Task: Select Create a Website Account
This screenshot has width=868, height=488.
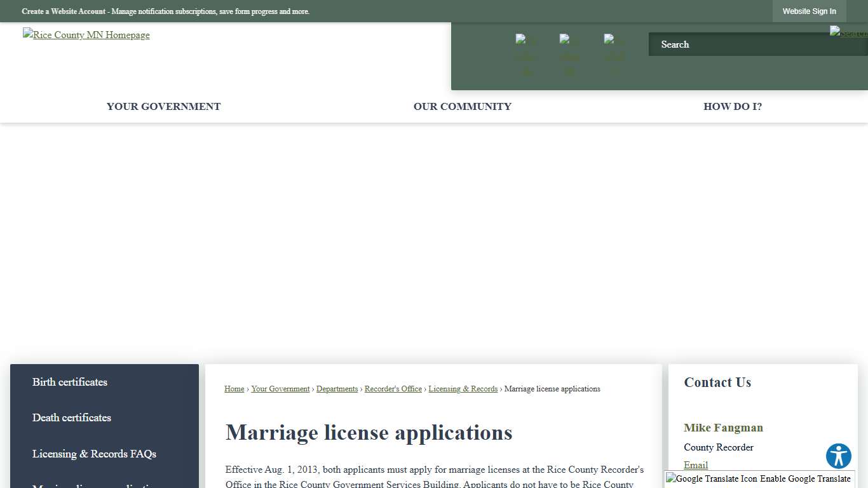Action: pos(64,11)
